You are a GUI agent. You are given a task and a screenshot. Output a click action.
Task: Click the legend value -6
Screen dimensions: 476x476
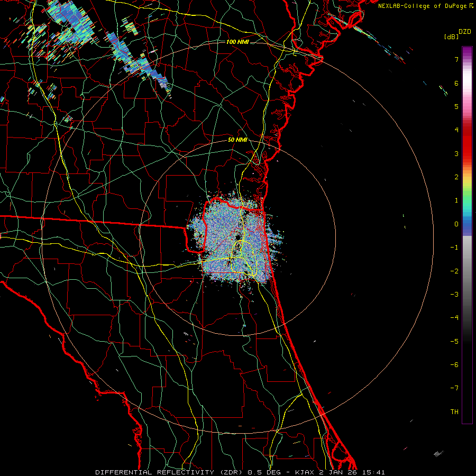coord(454,364)
